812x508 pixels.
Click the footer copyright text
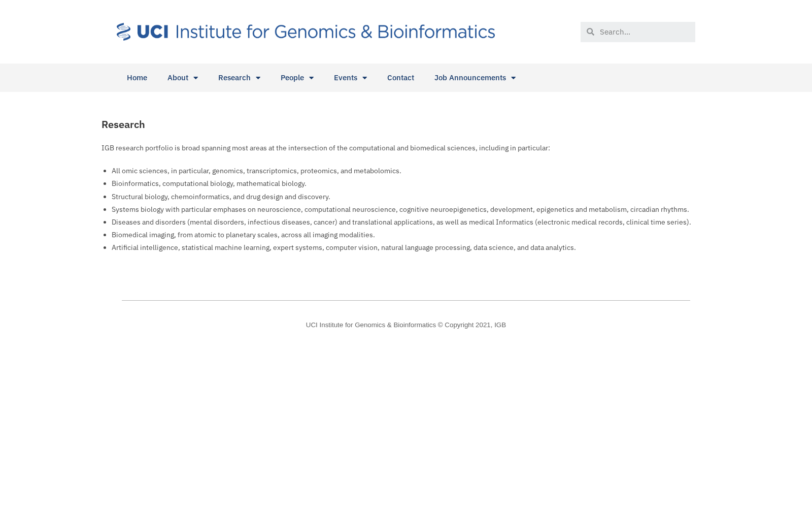pos(405,325)
